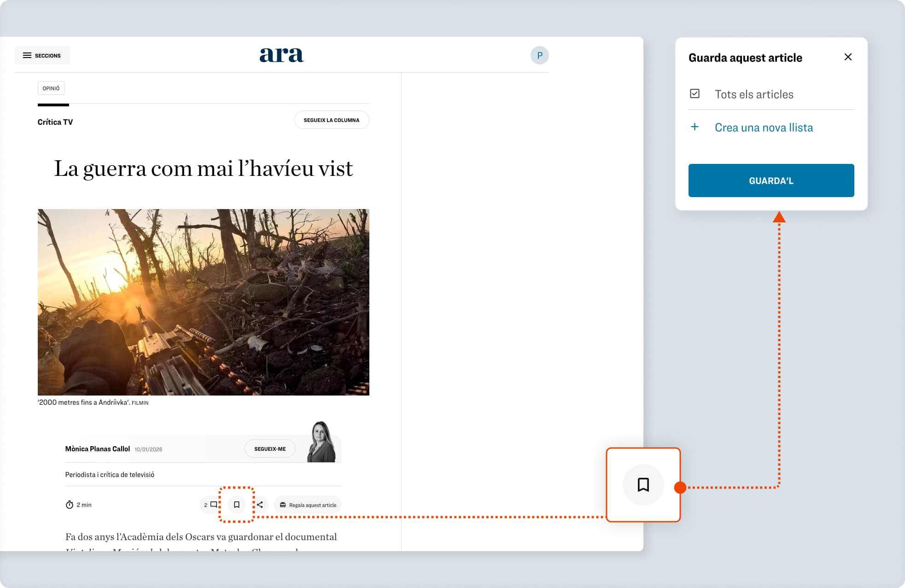Click author name Mònica Planas Callol
The width and height of the screenshot is (905, 588).
coord(98,448)
